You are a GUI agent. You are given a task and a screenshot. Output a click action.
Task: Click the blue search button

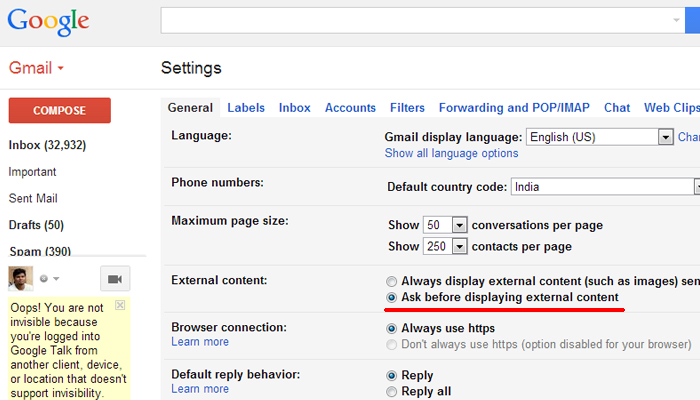pyautogui.click(x=692, y=20)
